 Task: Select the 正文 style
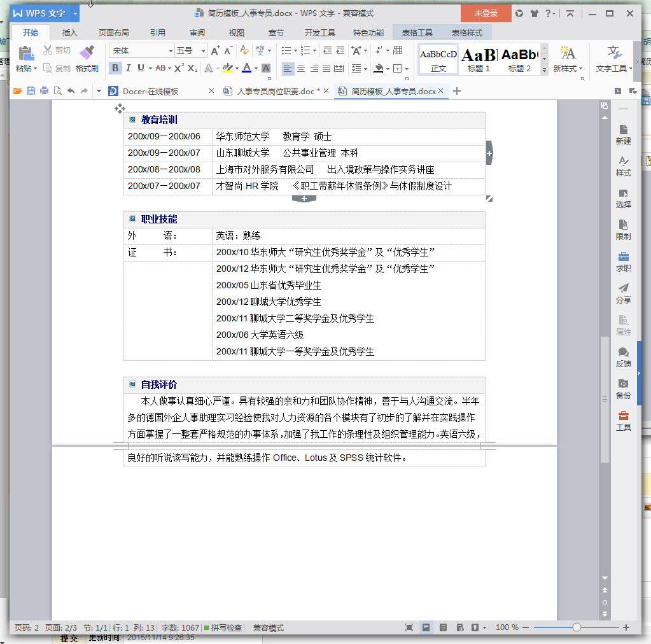point(438,59)
